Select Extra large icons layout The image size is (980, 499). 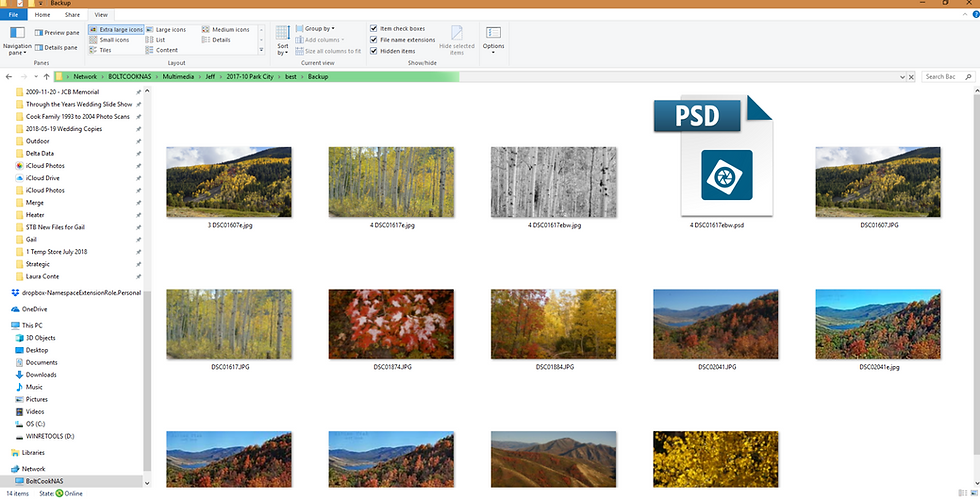(116, 29)
